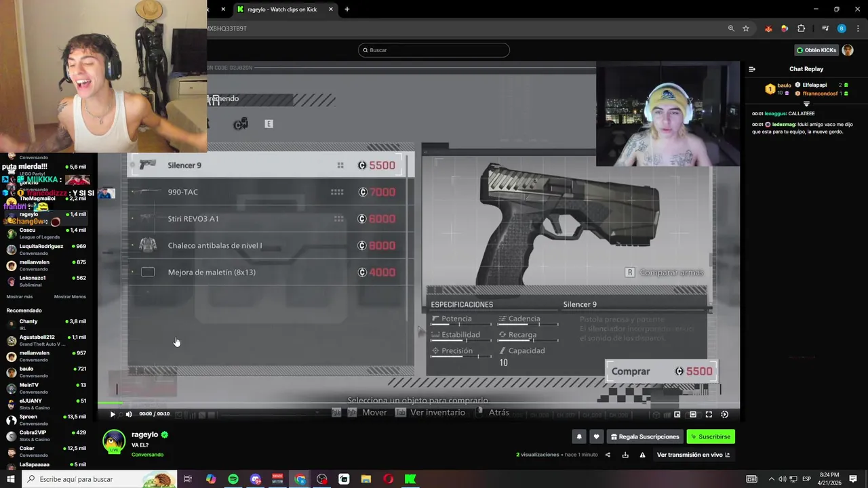This screenshot has width=868, height=488.
Task: Open Opera browser from the taskbar
Action: point(388,479)
